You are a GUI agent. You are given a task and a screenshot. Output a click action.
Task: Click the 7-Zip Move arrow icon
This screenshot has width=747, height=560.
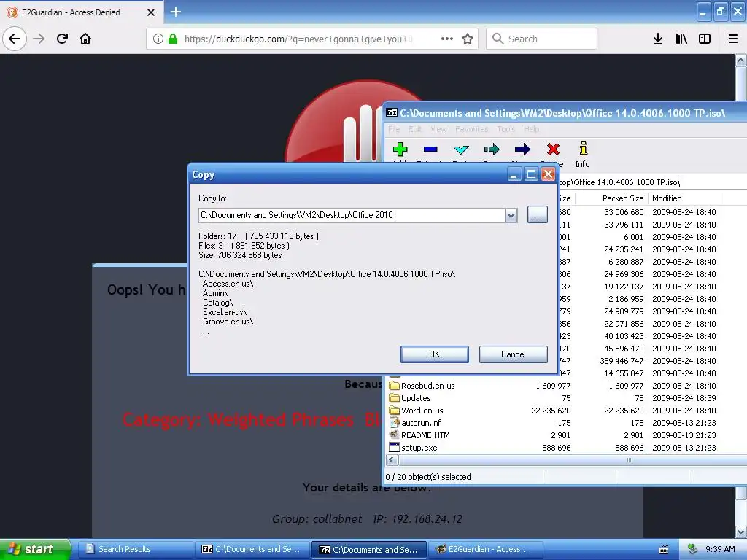pyautogui.click(x=522, y=149)
